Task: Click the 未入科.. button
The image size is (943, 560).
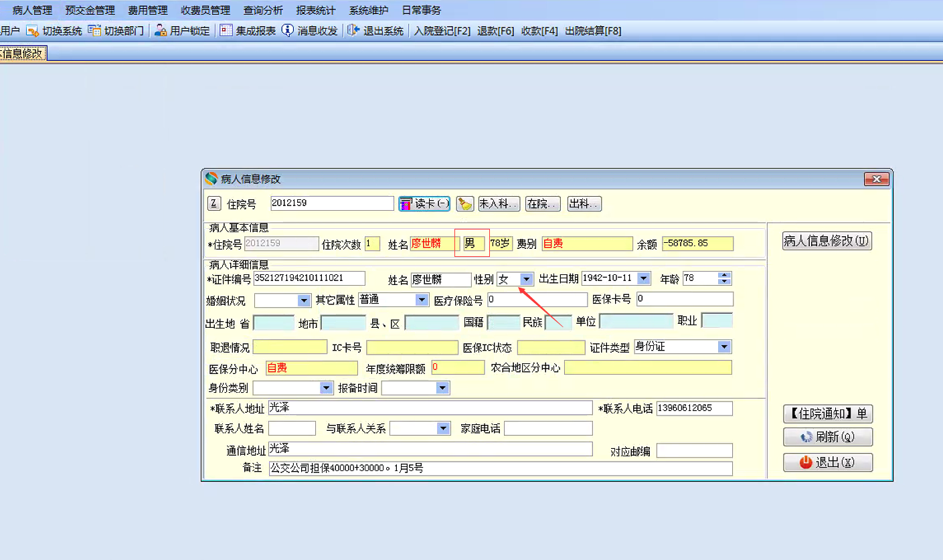Action: tap(499, 204)
